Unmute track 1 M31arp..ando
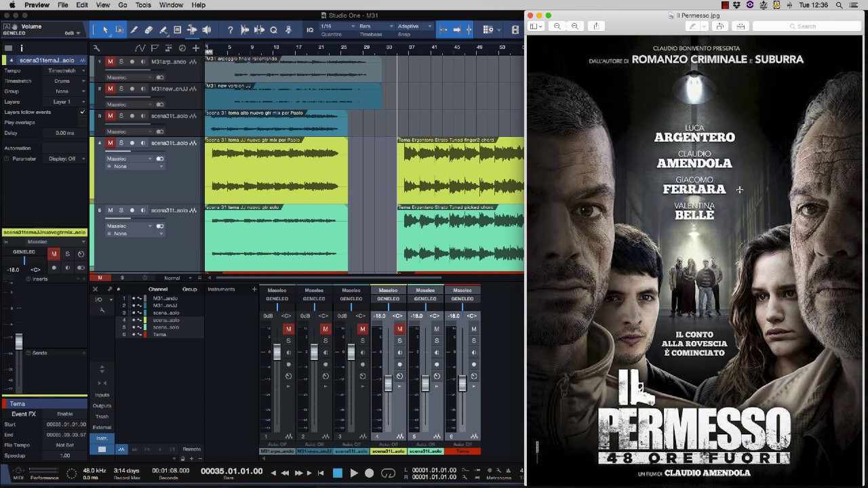This screenshot has width=868, height=488. (x=111, y=62)
